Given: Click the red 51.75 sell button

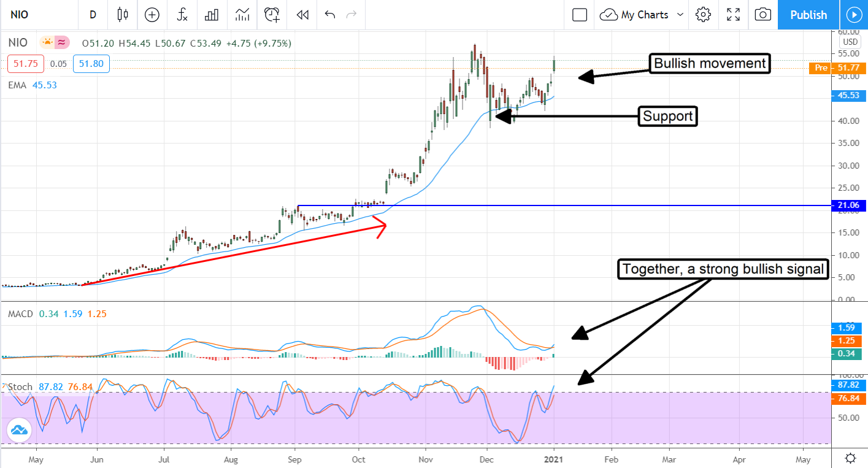Looking at the screenshot, I should [26, 64].
